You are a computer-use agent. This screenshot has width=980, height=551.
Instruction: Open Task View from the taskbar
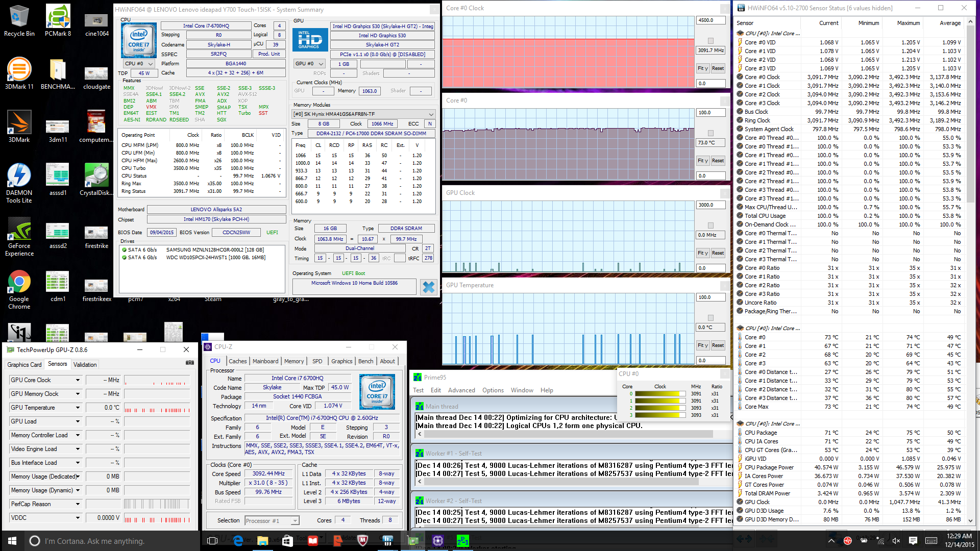212,541
